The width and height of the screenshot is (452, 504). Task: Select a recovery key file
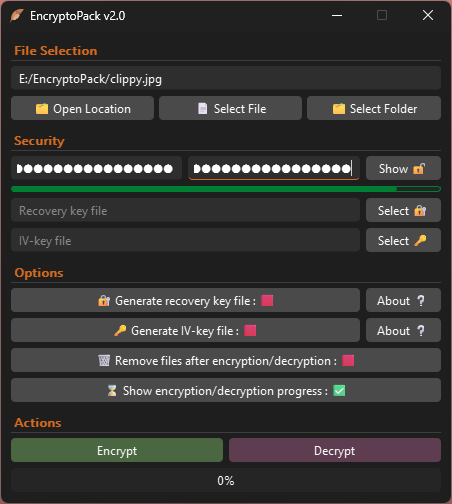tap(403, 210)
